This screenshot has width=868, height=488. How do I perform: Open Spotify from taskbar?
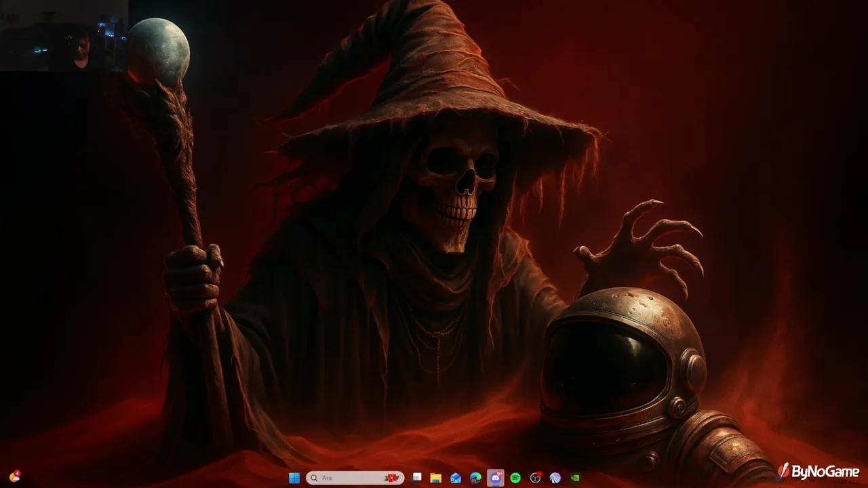coord(515,478)
